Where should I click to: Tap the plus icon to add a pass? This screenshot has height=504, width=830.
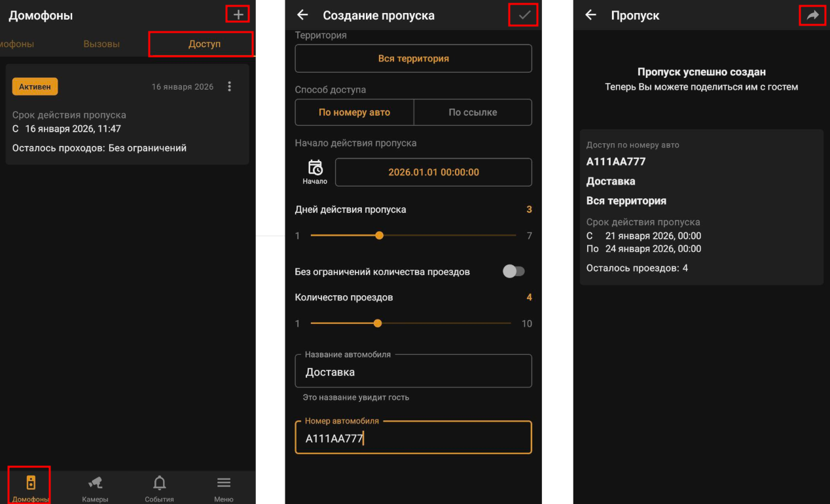[x=238, y=14]
